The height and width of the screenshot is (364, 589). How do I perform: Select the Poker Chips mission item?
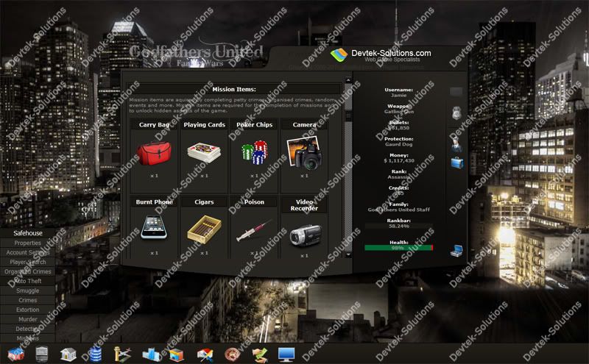[254, 151]
